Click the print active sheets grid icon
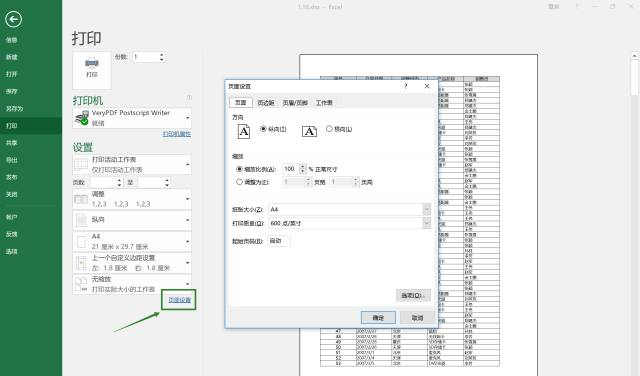 81,165
